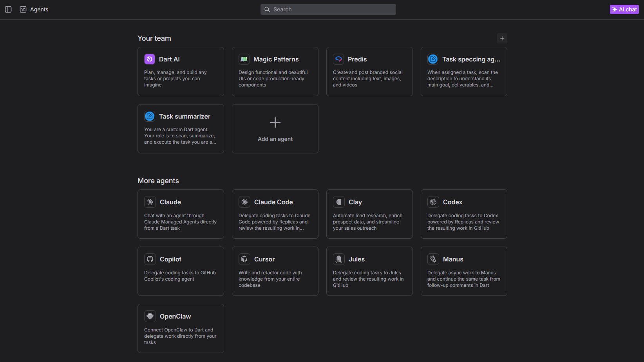644x362 pixels.
Task: Open the Dart AI agent card title
Action: (x=169, y=59)
